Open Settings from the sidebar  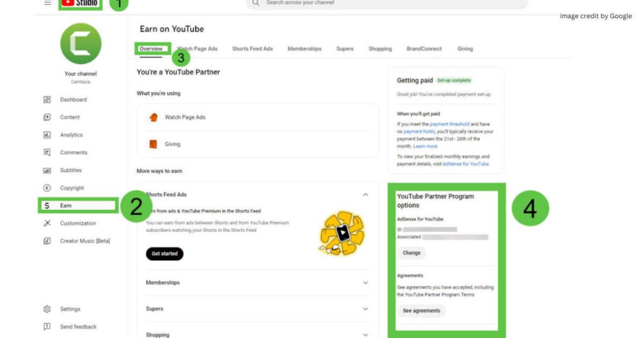(70, 309)
